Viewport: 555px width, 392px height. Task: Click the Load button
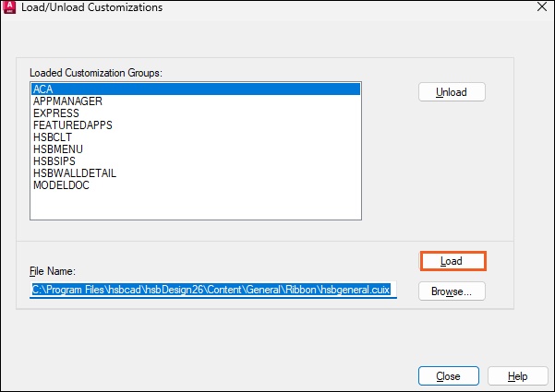tap(453, 261)
